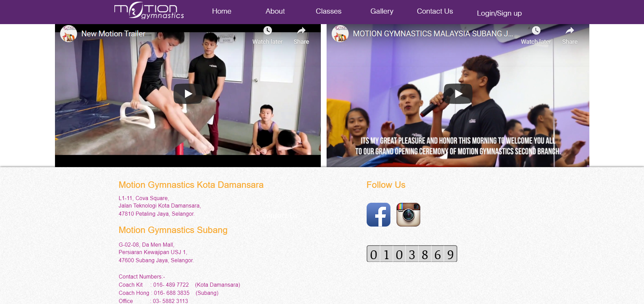Click the Login/Sign up link
Screen dimensions: 644x304
point(499,13)
